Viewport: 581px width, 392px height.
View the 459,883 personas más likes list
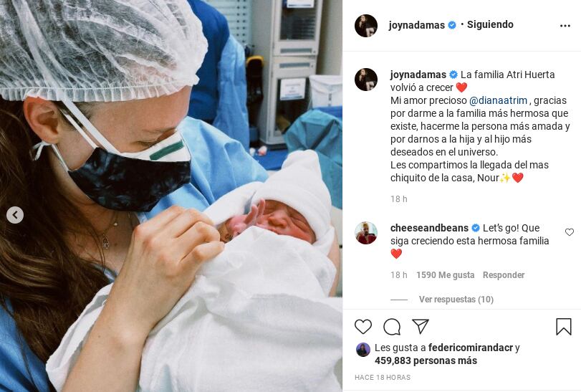coord(426,360)
